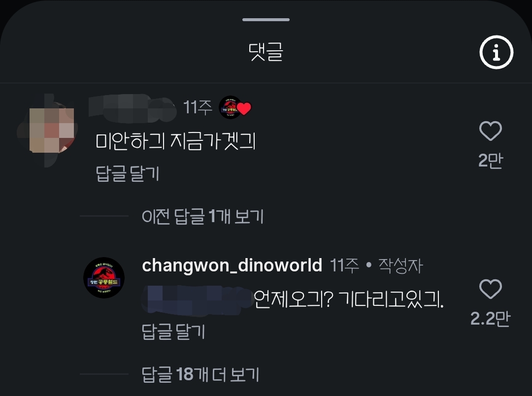Open the comments info icon
532x396 pixels.
(496, 52)
